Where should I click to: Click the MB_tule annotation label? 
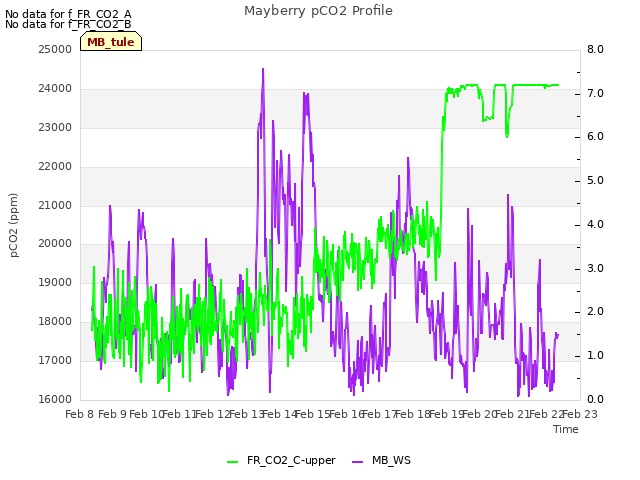pos(111,42)
